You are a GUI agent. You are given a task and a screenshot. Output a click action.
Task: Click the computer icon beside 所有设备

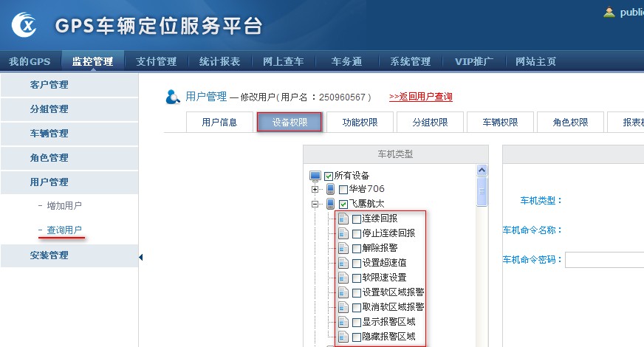pyautogui.click(x=315, y=176)
